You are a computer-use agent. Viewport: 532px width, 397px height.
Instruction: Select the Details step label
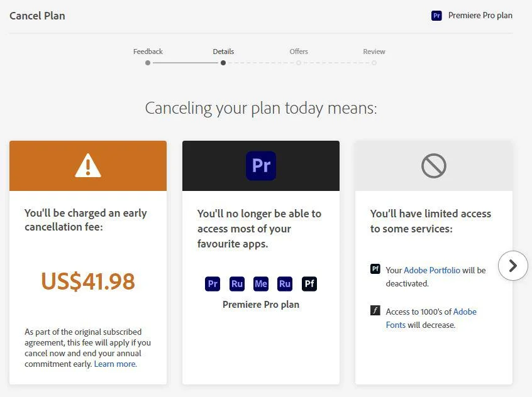pyautogui.click(x=223, y=52)
